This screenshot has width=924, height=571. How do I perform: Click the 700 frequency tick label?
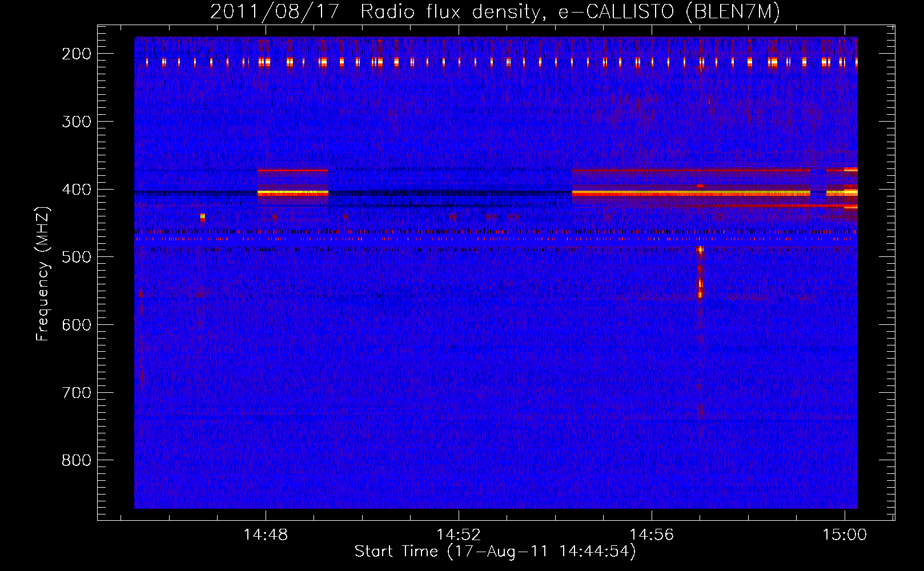tap(77, 393)
